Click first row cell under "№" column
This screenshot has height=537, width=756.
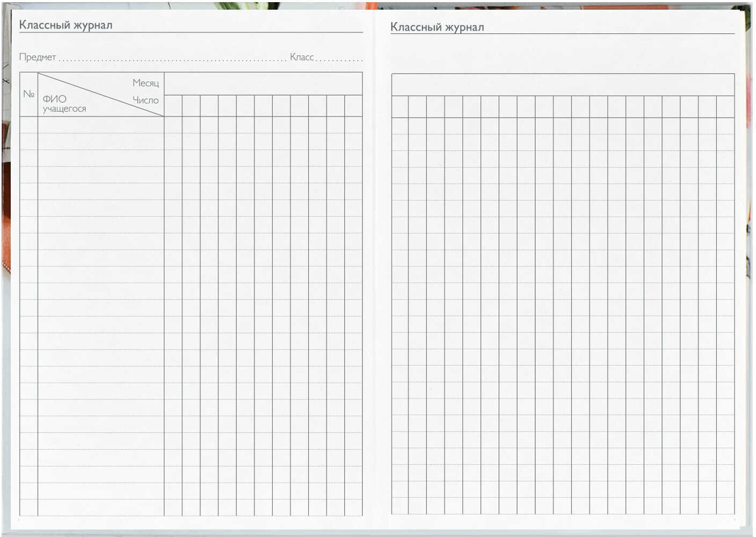[x=28, y=125]
